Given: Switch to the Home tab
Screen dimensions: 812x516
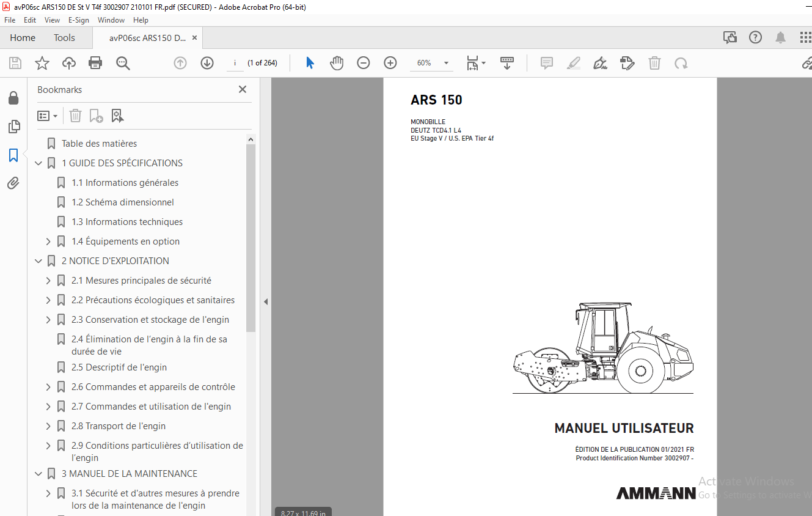Looking at the screenshot, I should (23, 37).
